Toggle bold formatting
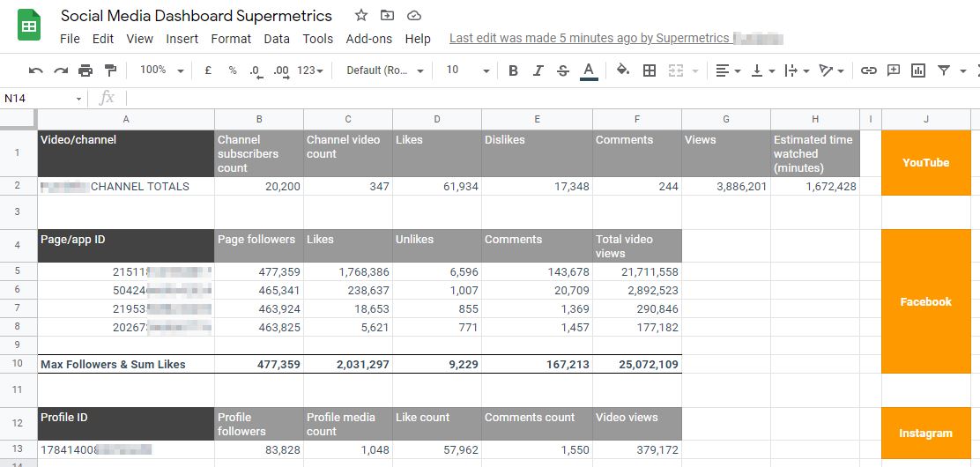 (513, 70)
